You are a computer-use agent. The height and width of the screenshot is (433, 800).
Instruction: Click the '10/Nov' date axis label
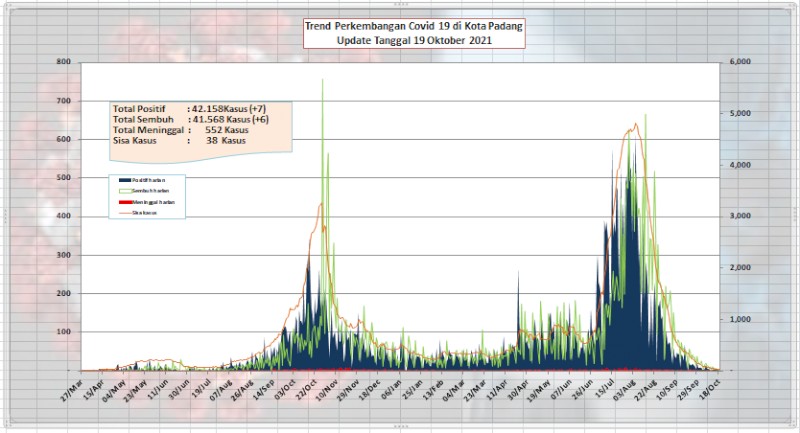328,390
